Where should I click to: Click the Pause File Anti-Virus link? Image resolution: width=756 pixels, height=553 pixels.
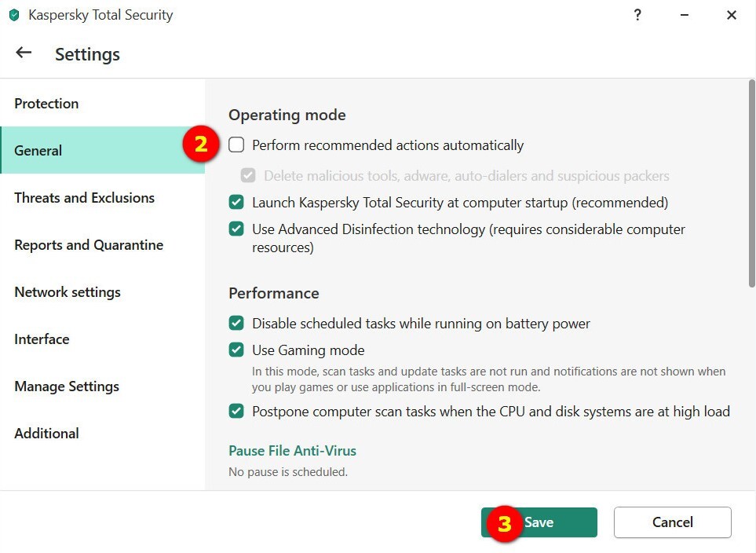click(x=292, y=451)
